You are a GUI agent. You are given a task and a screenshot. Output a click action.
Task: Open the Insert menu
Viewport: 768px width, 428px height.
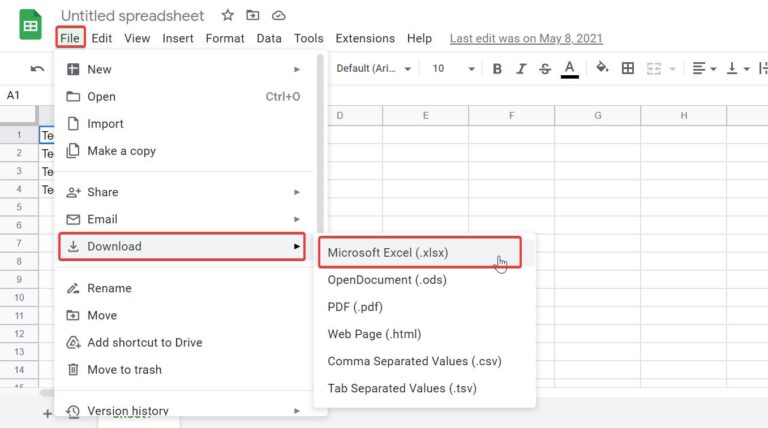178,38
